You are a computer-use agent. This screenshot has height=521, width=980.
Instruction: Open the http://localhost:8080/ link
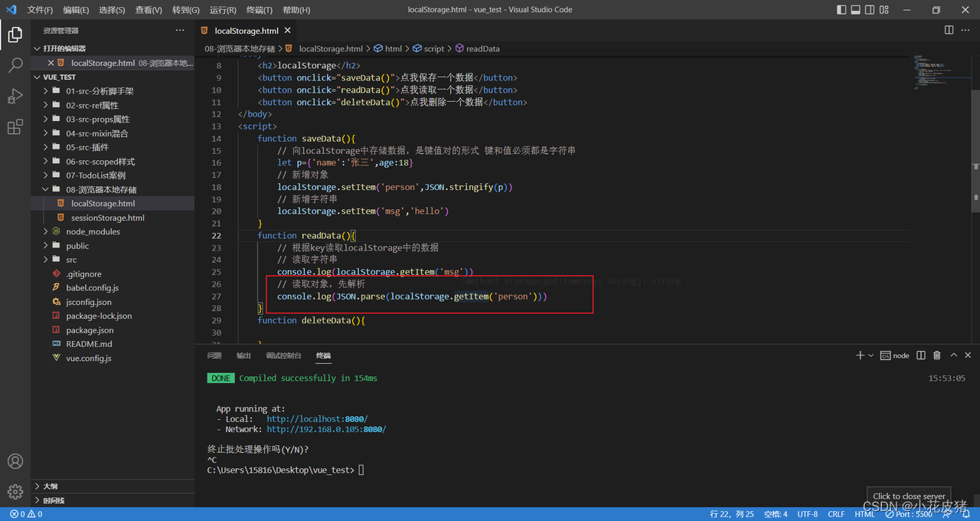tap(317, 419)
